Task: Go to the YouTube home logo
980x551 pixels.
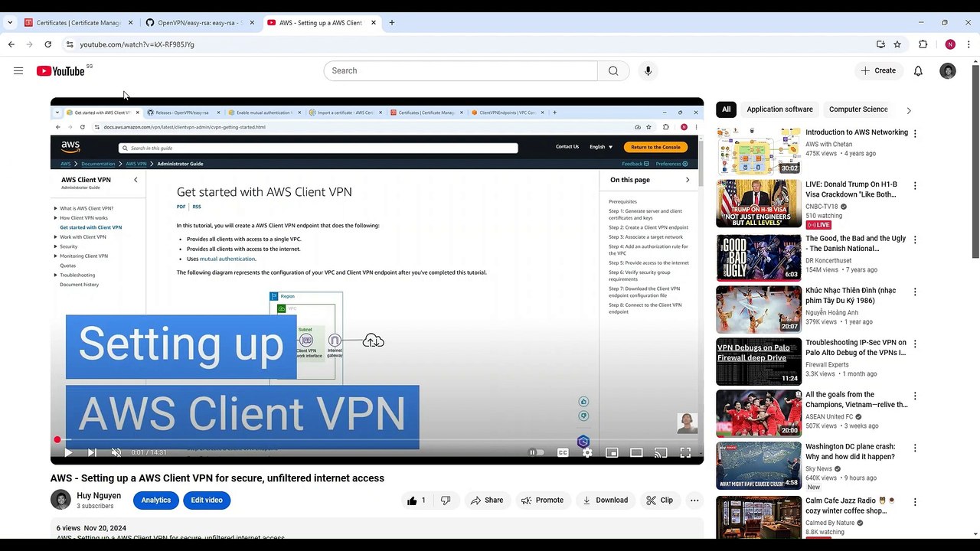Action: click(x=60, y=70)
